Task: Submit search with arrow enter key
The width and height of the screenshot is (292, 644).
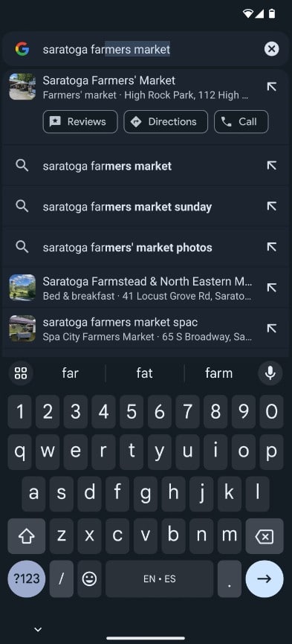Action: point(264,579)
